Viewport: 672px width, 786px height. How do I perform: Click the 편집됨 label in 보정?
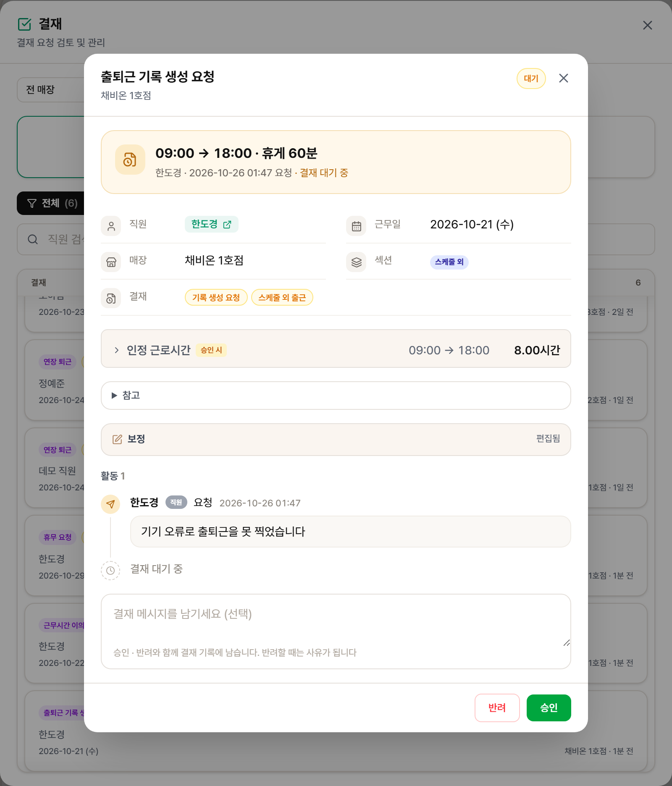point(548,438)
